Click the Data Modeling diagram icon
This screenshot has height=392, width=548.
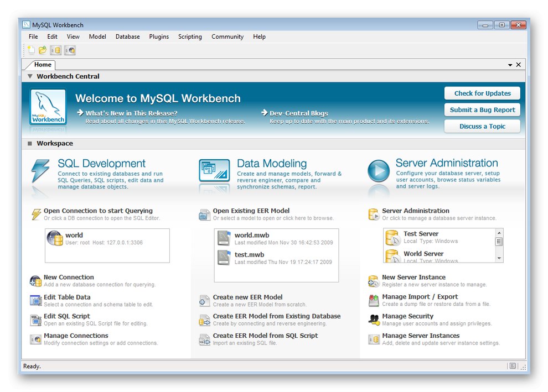pyautogui.click(x=214, y=170)
